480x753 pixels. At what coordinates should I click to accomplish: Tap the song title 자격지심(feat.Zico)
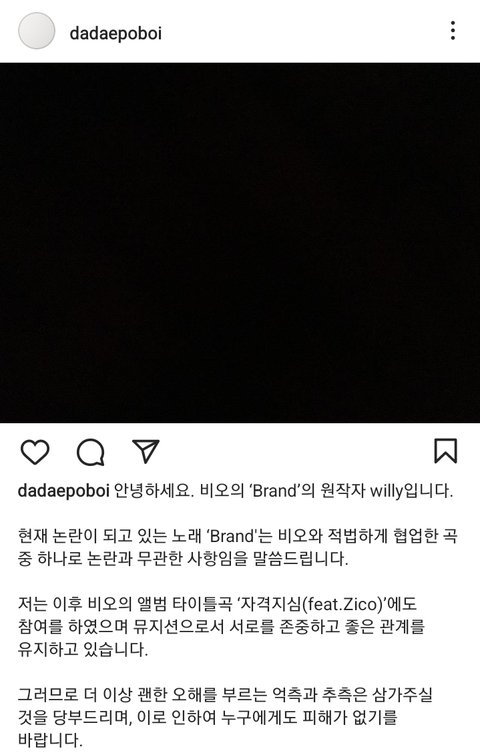(312, 604)
